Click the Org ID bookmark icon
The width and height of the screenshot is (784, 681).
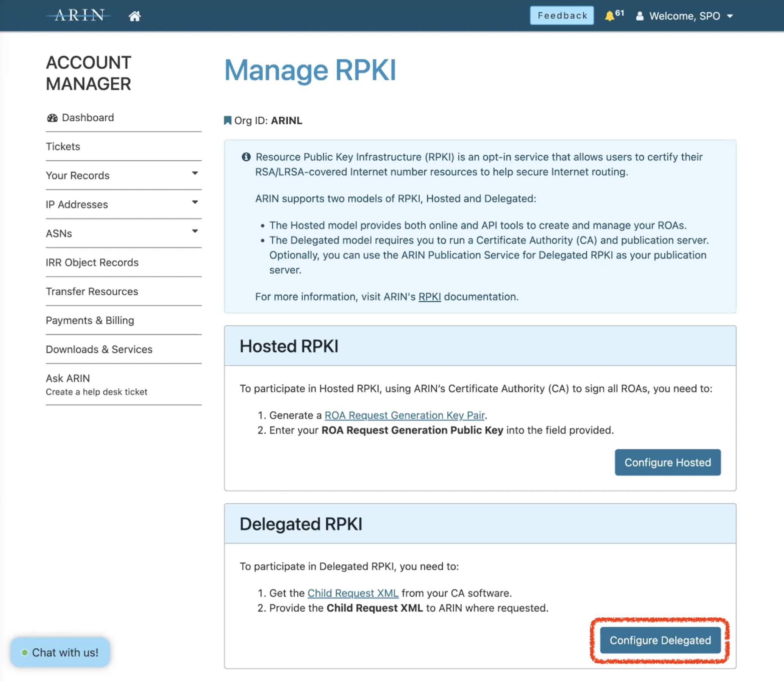point(228,121)
